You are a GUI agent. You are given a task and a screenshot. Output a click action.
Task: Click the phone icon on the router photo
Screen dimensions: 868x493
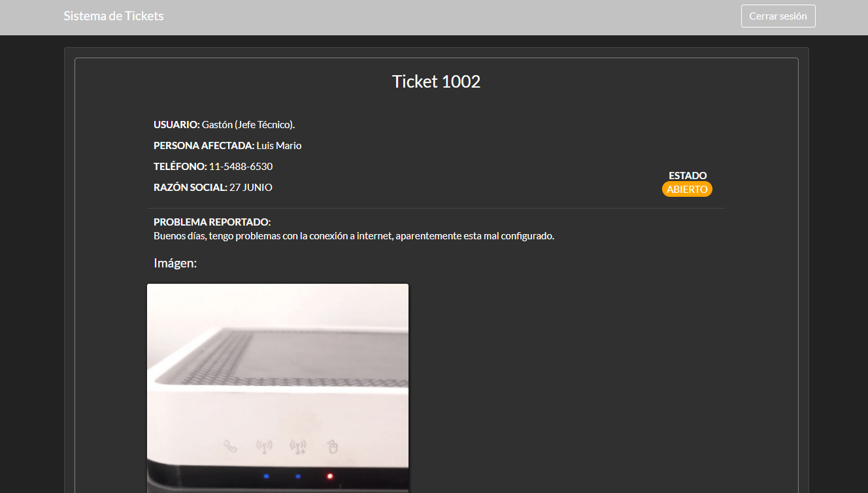(230, 447)
